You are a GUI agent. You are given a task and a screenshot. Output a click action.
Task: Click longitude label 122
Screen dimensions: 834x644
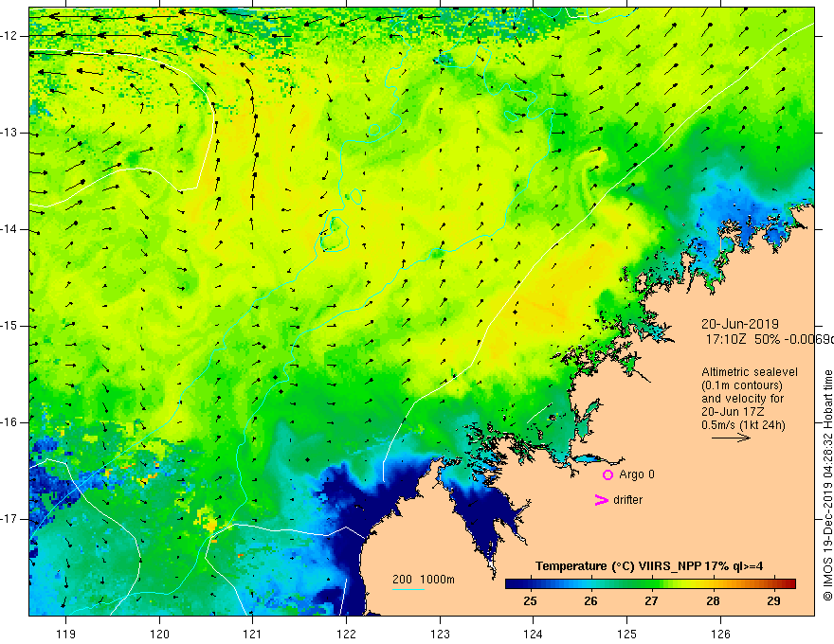[x=346, y=634]
